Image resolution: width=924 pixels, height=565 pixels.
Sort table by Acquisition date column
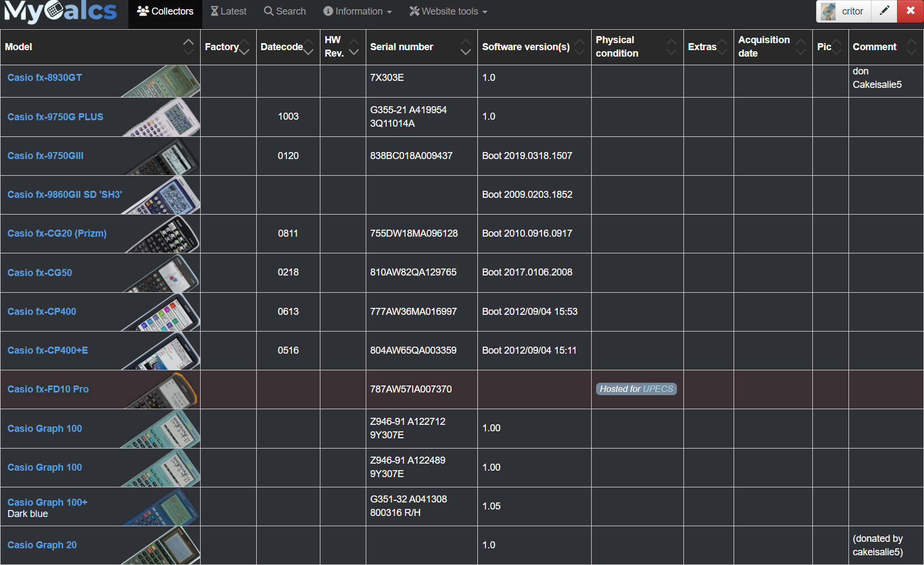click(x=773, y=47)
